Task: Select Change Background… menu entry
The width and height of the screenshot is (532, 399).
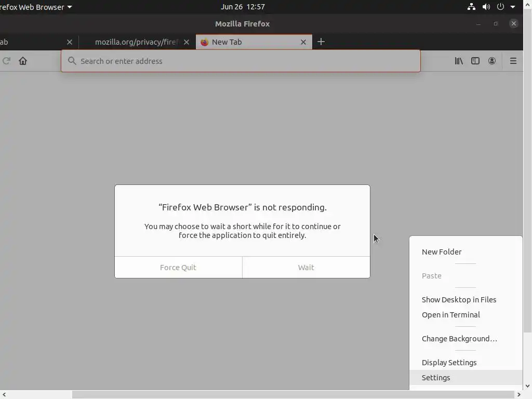Action: [x=466, y=339]
